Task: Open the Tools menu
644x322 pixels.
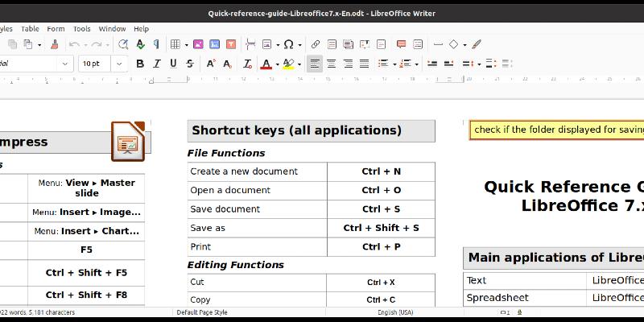Action: pos(81,29)
